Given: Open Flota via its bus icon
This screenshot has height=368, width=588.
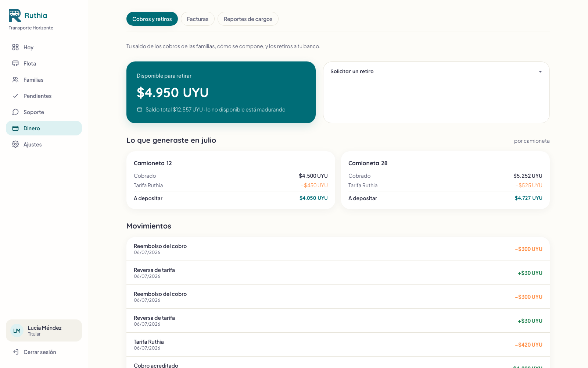Looking at the screenshot, I should pyautogui.click(x=15, y=63).
